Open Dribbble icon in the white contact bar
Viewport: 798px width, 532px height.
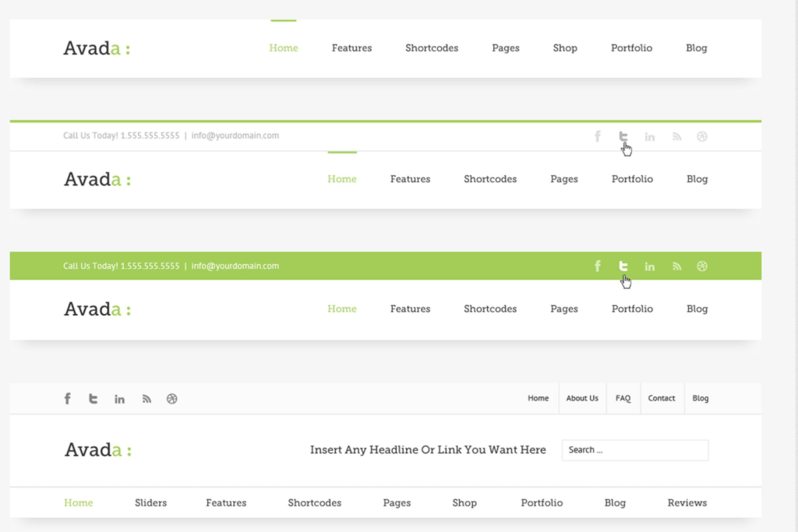(702, 136)
